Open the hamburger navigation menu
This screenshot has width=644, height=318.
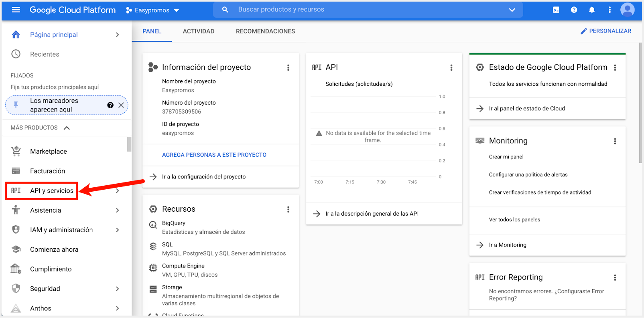point(16,10)
